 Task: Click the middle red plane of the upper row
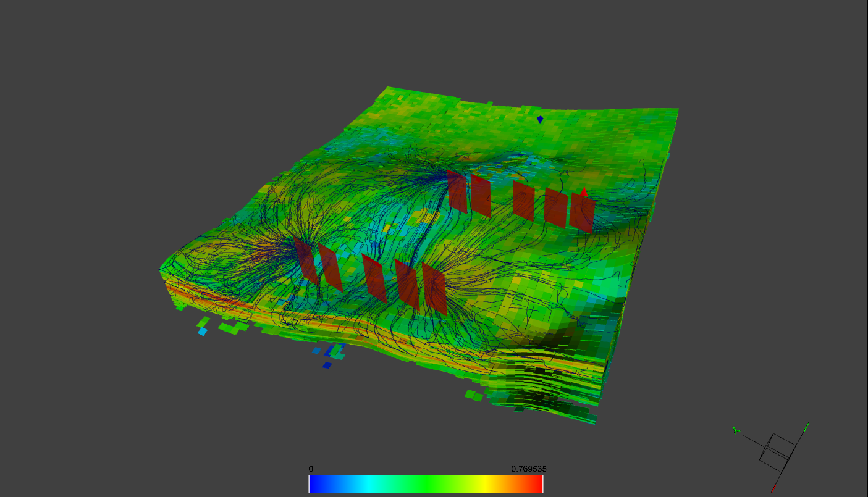523,201
